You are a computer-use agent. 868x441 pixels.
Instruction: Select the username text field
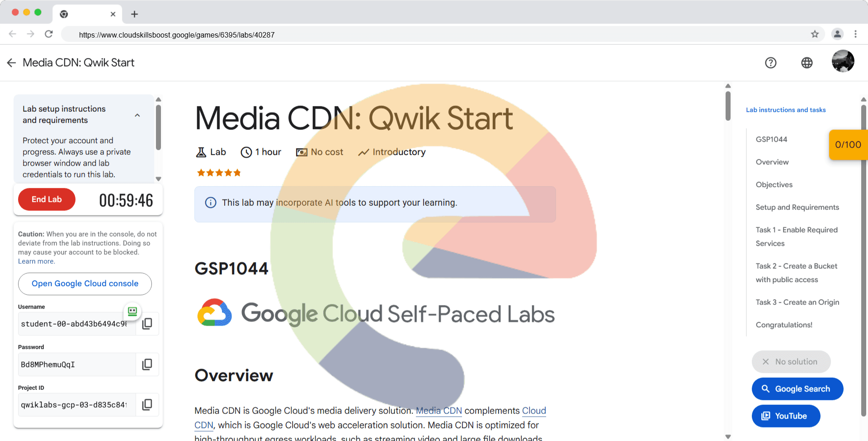pyautogui.click(x=77, y=324)
